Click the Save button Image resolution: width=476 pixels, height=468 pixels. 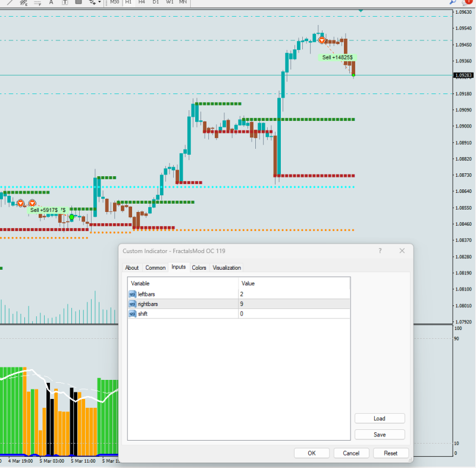[x=380, y=435]
